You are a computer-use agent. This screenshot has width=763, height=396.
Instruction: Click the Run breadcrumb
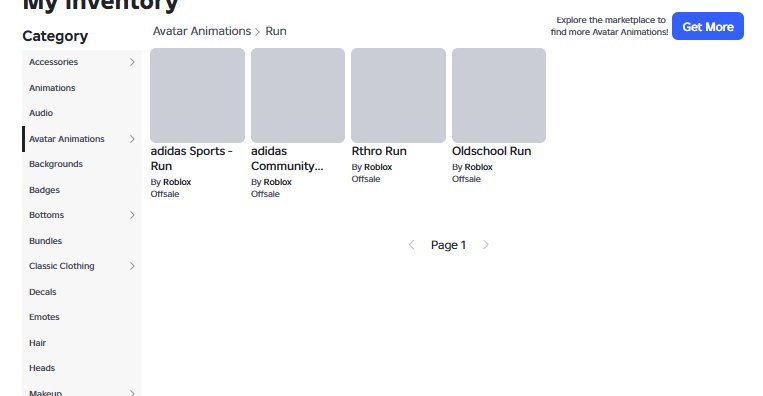[x=276, y=31]
